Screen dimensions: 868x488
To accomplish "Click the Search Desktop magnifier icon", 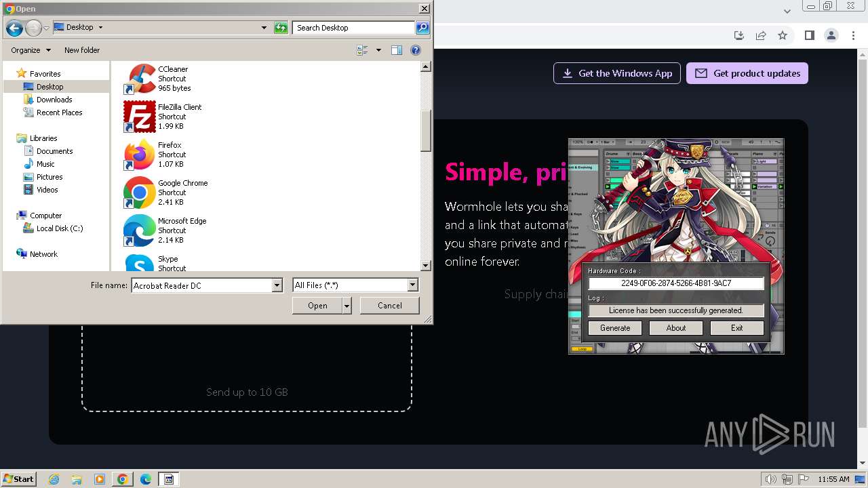I will pyautogui.click(x=422, y=28).
